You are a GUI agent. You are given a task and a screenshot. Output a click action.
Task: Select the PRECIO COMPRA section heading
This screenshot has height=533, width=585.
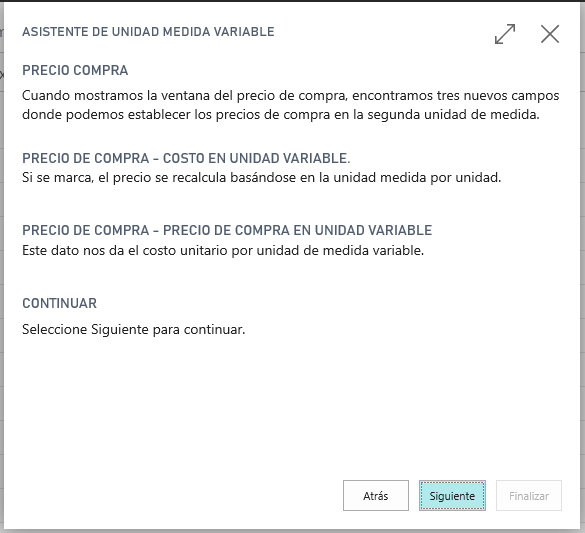(x=75, y=70)
